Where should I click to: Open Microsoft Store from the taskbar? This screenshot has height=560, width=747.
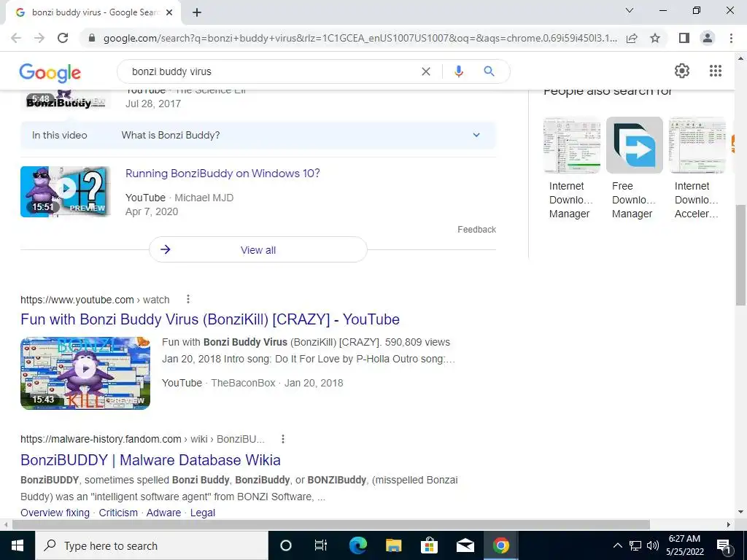[429, 545]
